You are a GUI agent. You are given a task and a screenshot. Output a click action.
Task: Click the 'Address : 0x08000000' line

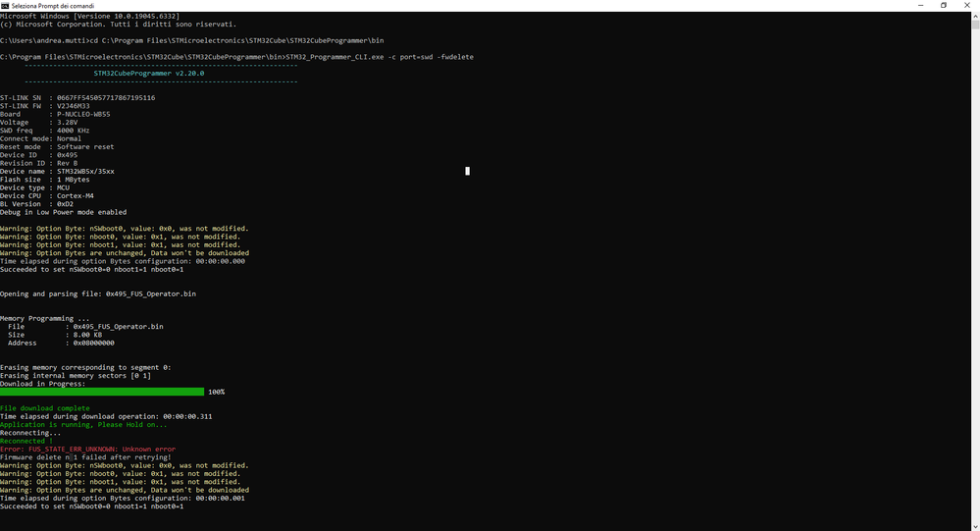[61, 343]
